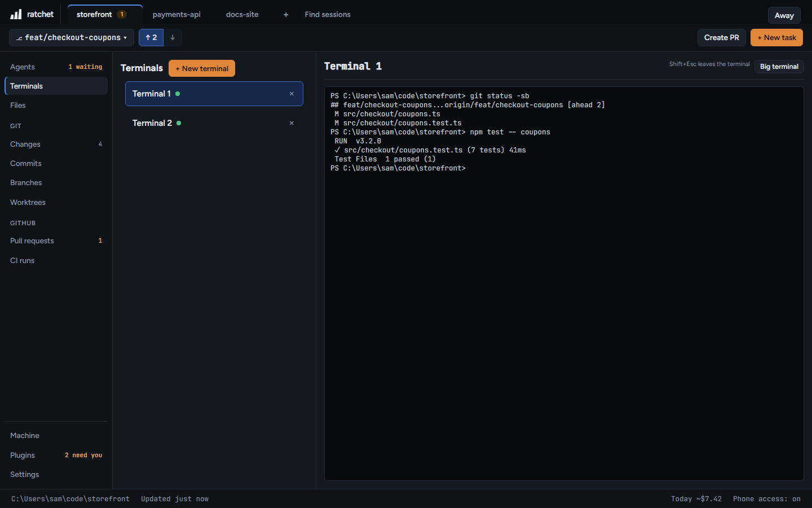The width and height of the screenshot is (812, 508).
Task: Click the npm test -- coupons line
Action: pyautogui.click(x=440, y=132)
